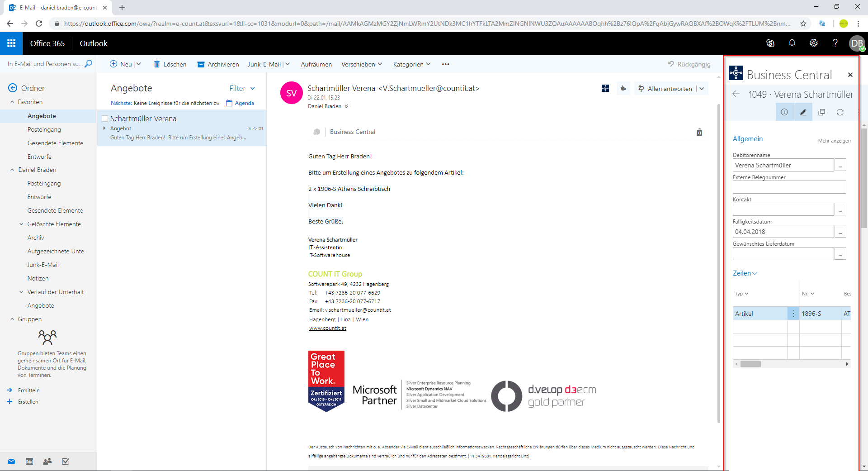868x471 pixels.
Task: Switch to Tasks view in bottom bar
Action: [66, 461]
